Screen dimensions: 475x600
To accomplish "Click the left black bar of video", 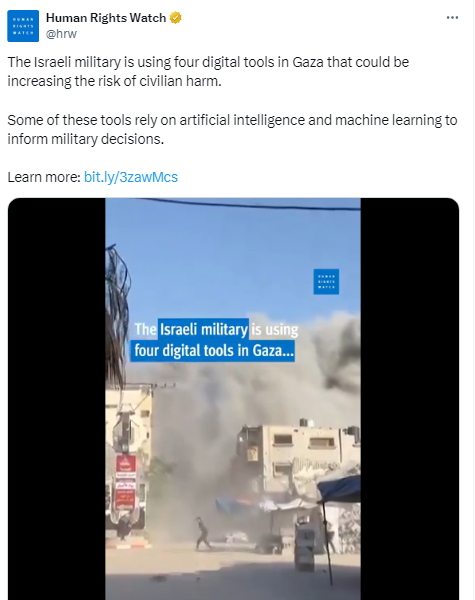I will [57, 399].
